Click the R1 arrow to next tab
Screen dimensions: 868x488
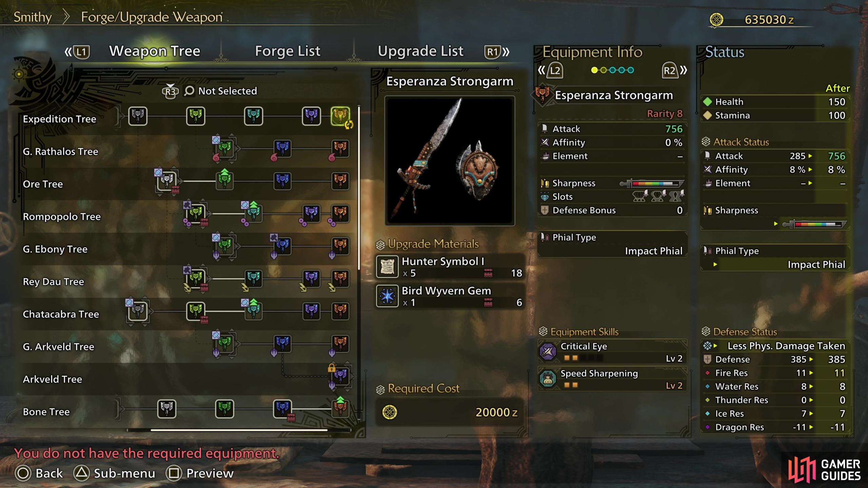click(x=497, y=52)
